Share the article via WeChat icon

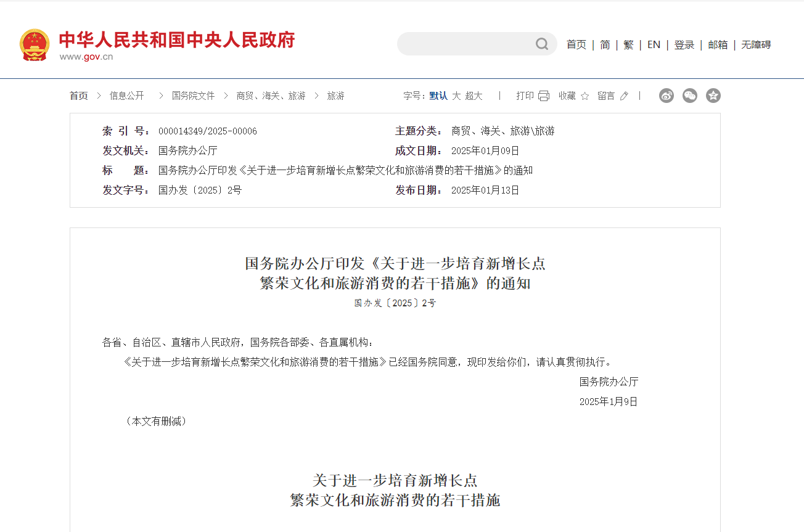click(x=690, y=96)
